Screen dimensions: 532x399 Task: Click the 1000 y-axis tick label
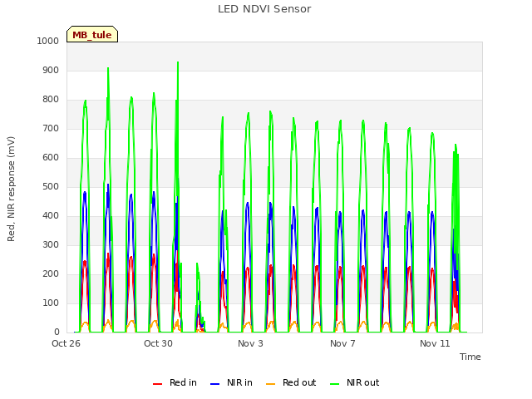(x=48, y=41)
